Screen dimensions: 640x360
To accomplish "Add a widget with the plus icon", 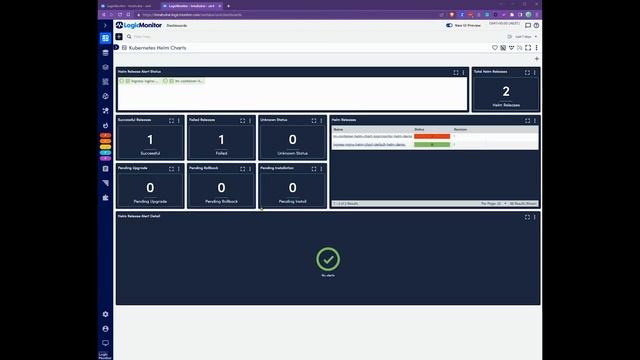I will click(537, 59).
